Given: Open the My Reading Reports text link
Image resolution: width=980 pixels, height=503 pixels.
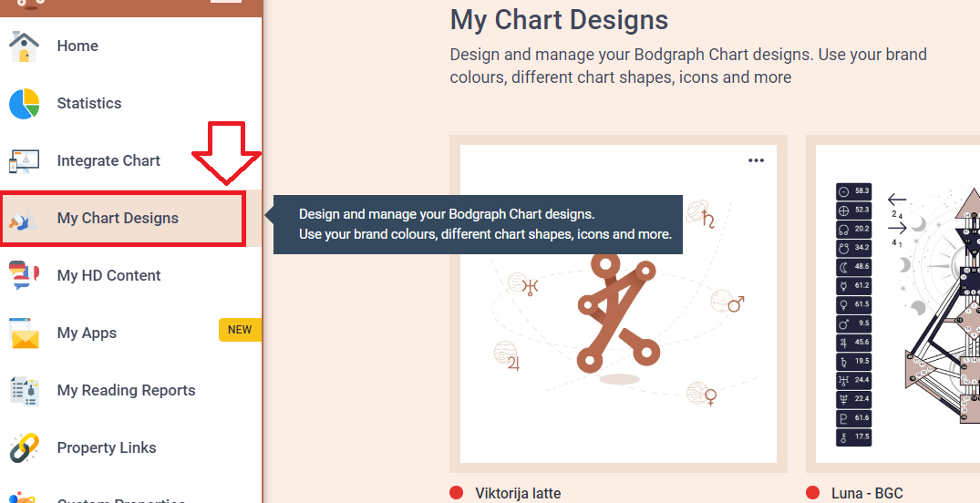Looking at the screenshot, I should pyautogui.click(x=126, y=391).
